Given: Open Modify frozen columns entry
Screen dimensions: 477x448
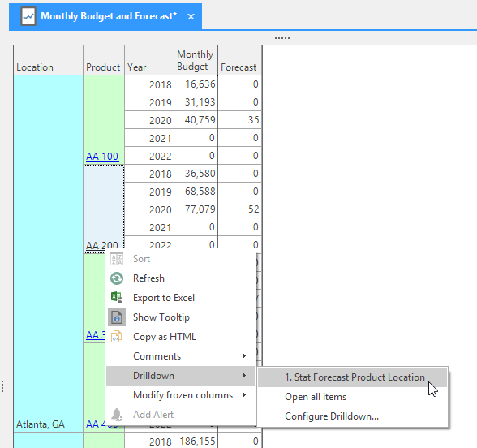Looking at the screenshot, I should click(180, 395).
